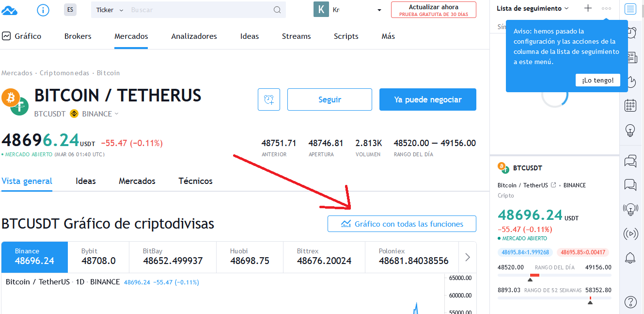Go to Bitcoin breadcrumb link

108,73
